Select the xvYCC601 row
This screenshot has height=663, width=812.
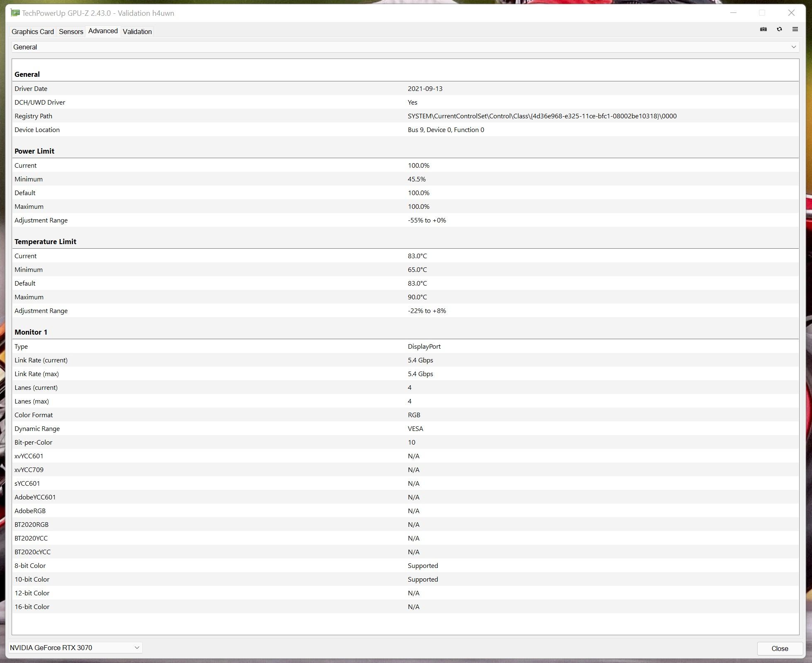405,456
